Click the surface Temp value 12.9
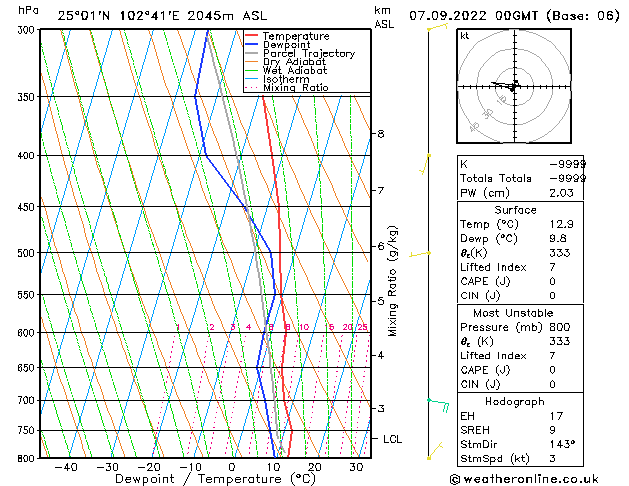 pos(561,224)
